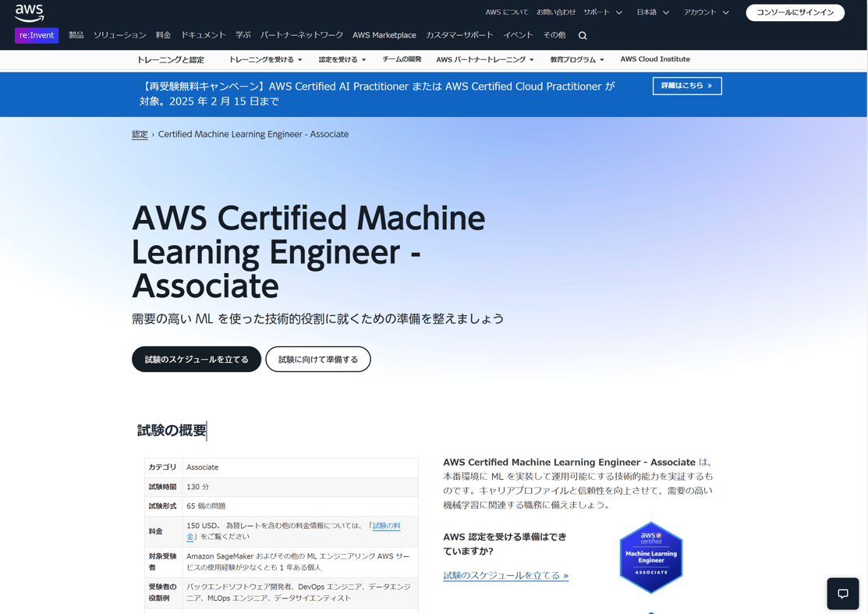The width and height of the screenshot is (868, 614).
Task: Expand the トレーニングを受ける dropdown
Action: [262, 59]
